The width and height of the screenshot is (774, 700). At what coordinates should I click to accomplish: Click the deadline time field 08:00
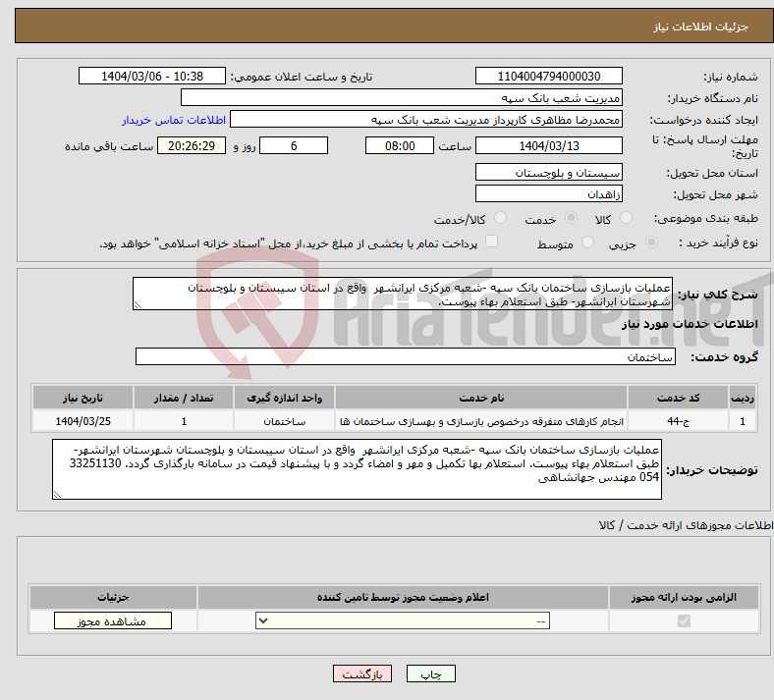pos(400,145)
